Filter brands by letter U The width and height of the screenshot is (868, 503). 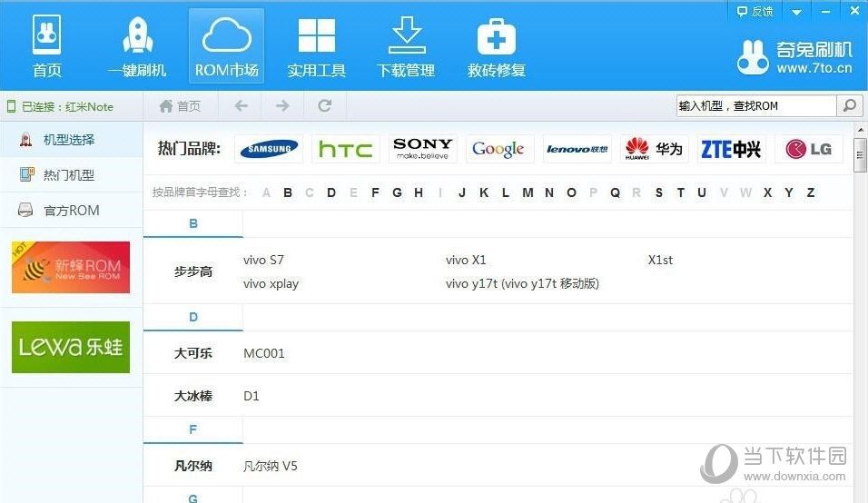pyautogui.click(x=702, y=192)
